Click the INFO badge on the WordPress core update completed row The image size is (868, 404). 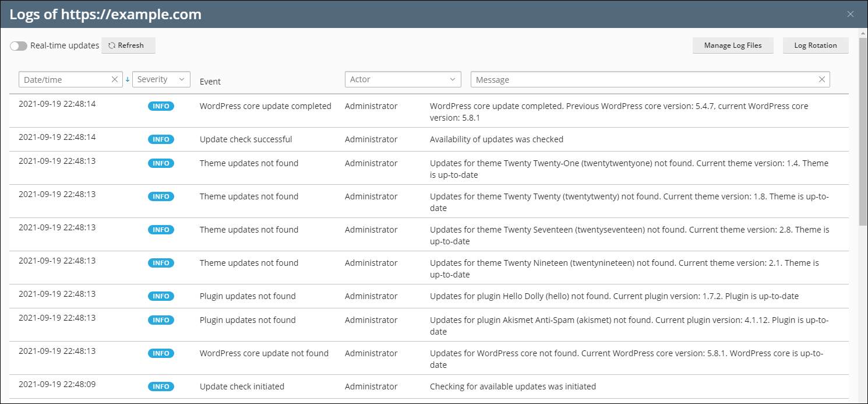click(161, 106)
